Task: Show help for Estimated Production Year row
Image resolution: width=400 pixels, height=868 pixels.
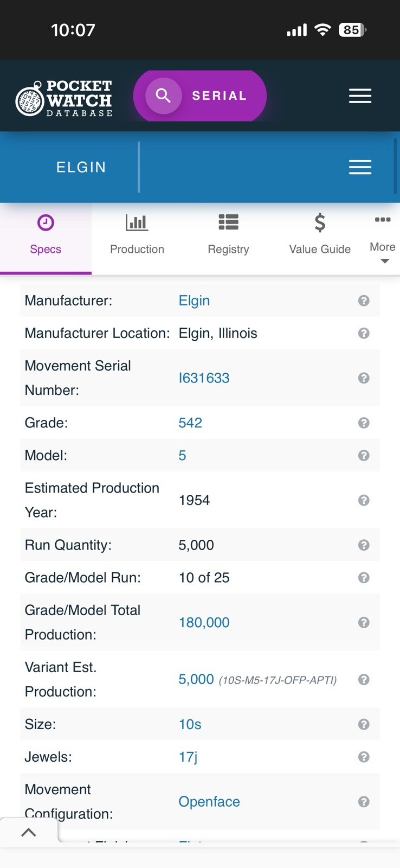Action: pyautogui.click(x=364, y=500)
